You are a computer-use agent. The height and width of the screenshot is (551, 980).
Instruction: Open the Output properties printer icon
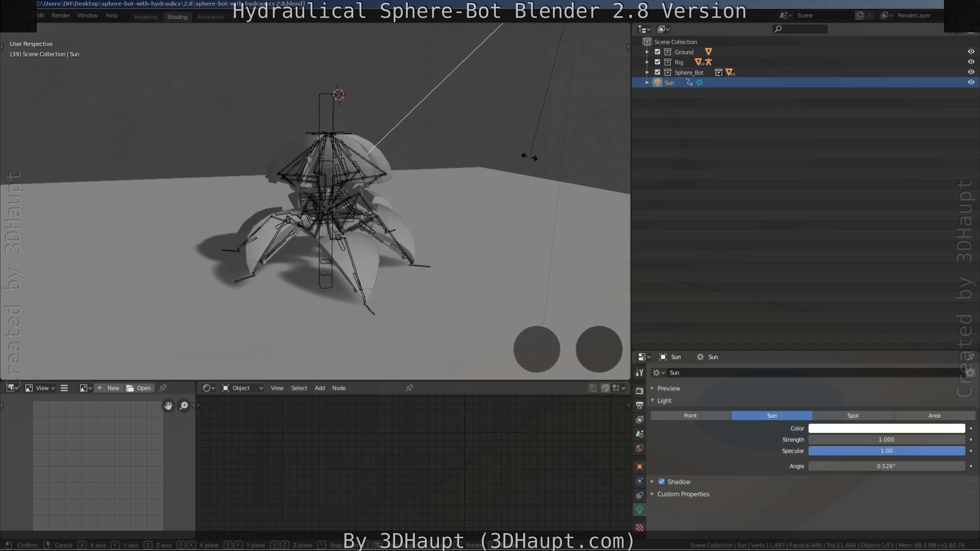point(640,405)
